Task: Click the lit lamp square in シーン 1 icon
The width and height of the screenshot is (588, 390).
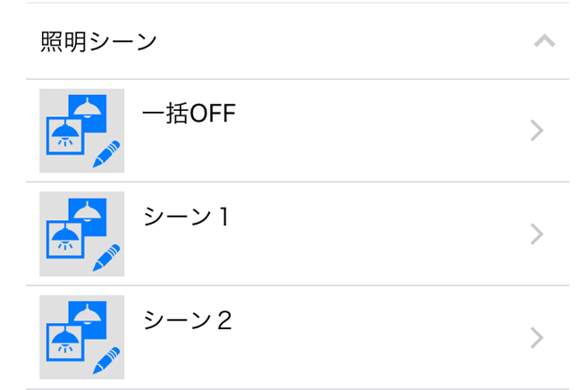Action: tap(63, 242)
